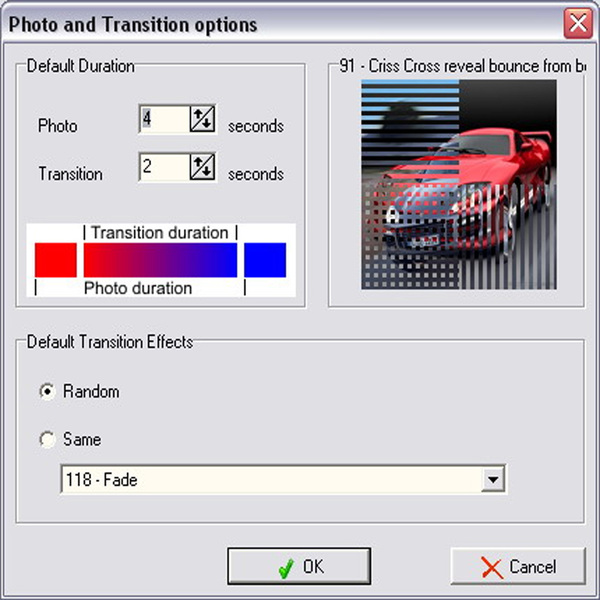Click the Same label text
This screenshot has width=600, height=600.
82,439
